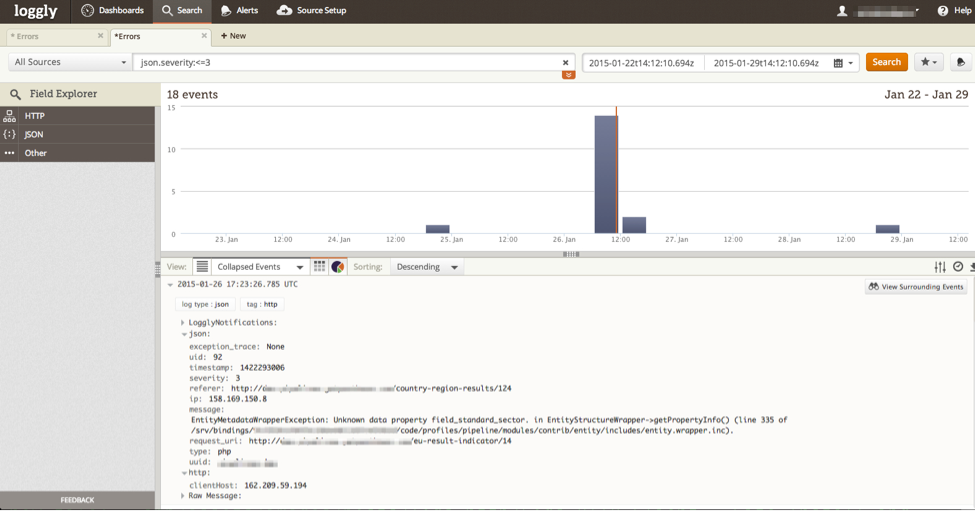Click View Surrounding Events

pyautogui.click(x=916, y=287)
